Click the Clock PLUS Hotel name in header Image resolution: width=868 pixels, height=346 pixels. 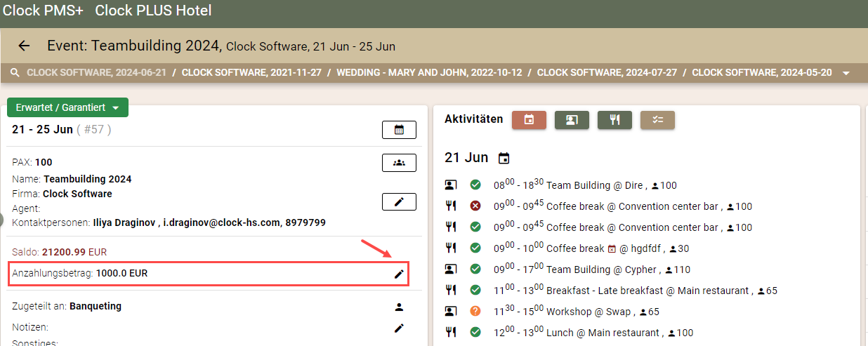coord(153,11)
